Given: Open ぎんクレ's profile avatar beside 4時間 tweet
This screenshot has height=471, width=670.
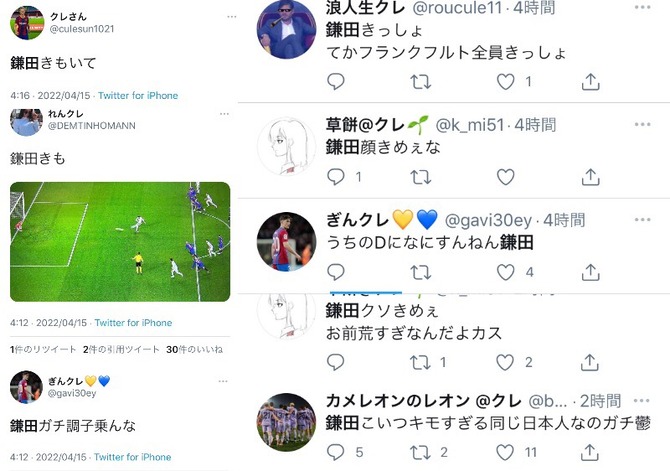Looking at the screenshot, I should click(287, 242).
